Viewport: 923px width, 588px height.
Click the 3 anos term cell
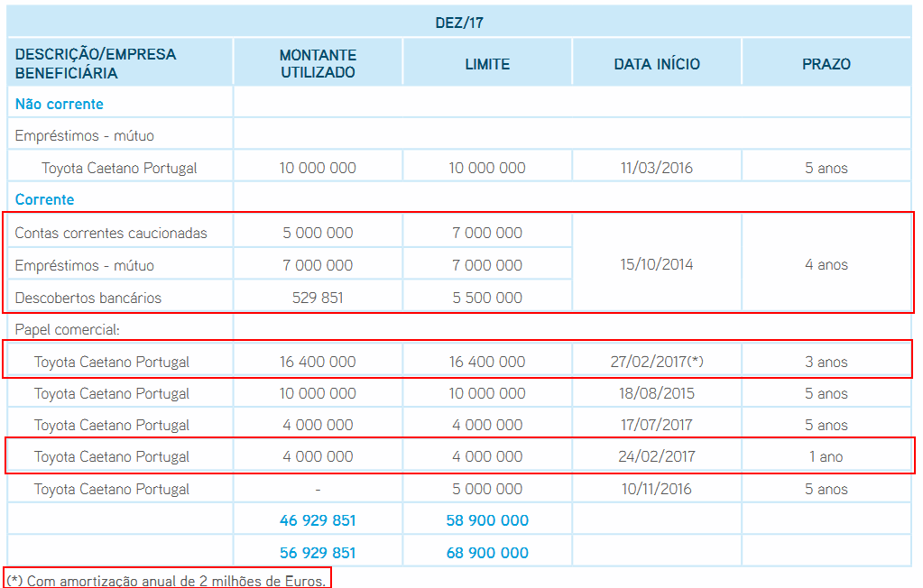[x=826, y=362]
